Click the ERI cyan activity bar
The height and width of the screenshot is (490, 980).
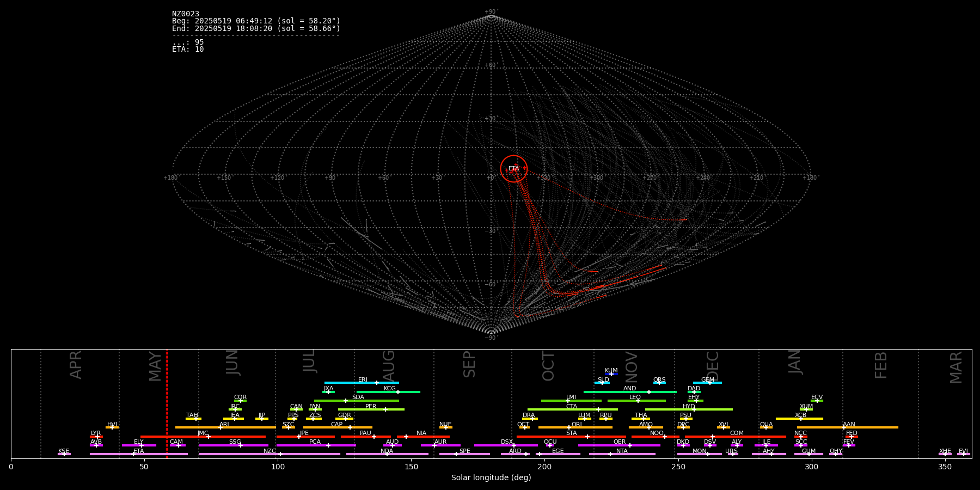(x=362, y=383)
